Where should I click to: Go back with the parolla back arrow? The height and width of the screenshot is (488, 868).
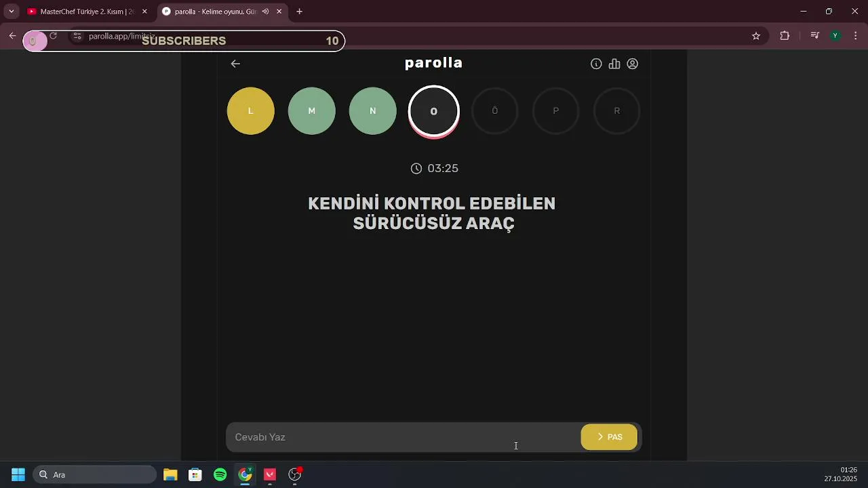[x=235, y=64]
